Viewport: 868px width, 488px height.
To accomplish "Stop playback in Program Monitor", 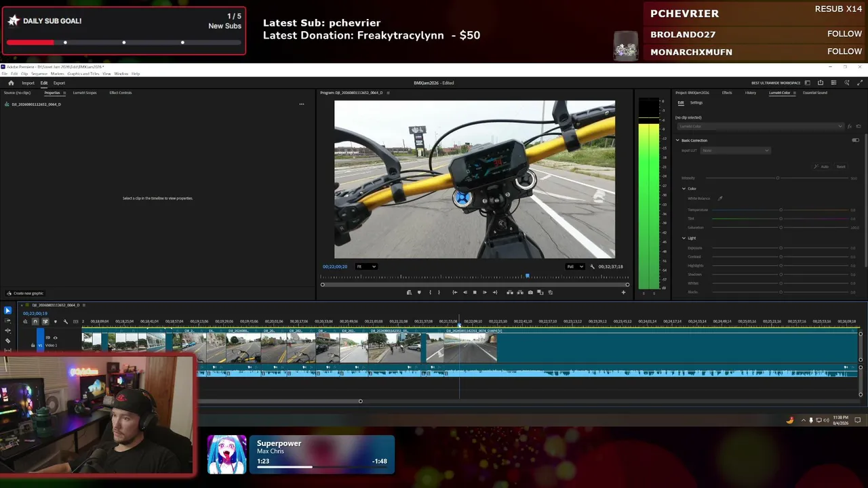I will click(x=475, y=292).
